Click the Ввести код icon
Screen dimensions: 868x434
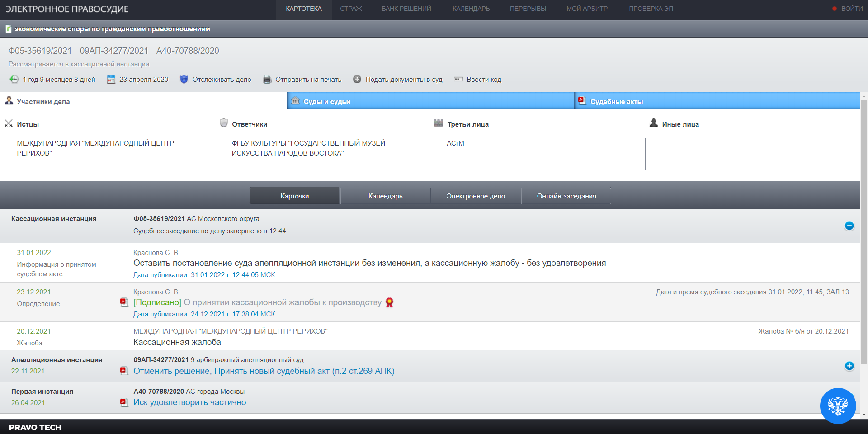(458, 80)
